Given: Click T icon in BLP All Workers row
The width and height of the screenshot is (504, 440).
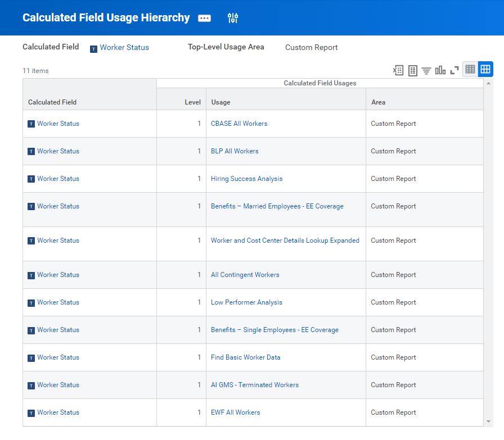Looking at the screenshot, I should click(31, 152).
